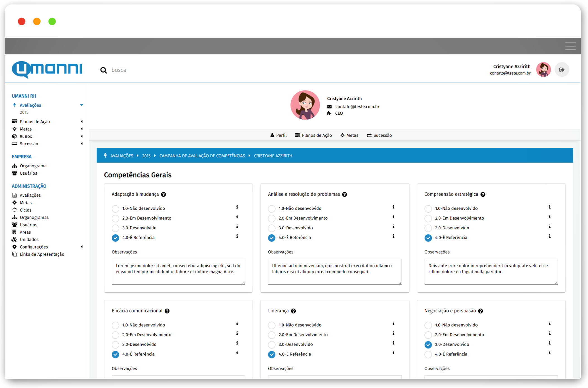Click help icon beside Adaptação à mudança
Viewport: 588px width, 388px height.
click(164, 194)
